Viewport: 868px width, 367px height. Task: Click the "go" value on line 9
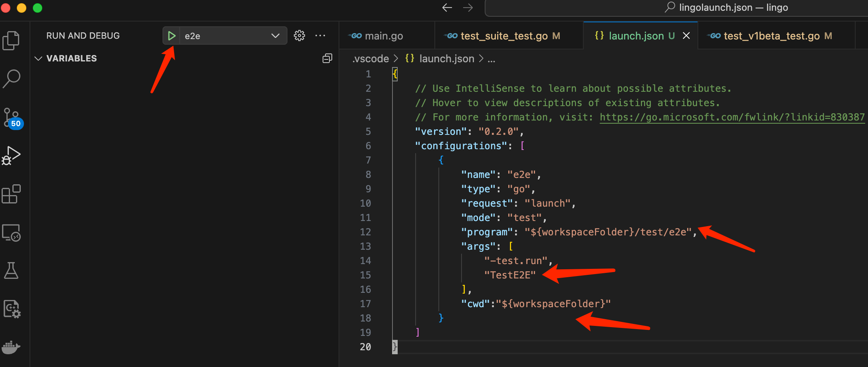click(519, 189)
